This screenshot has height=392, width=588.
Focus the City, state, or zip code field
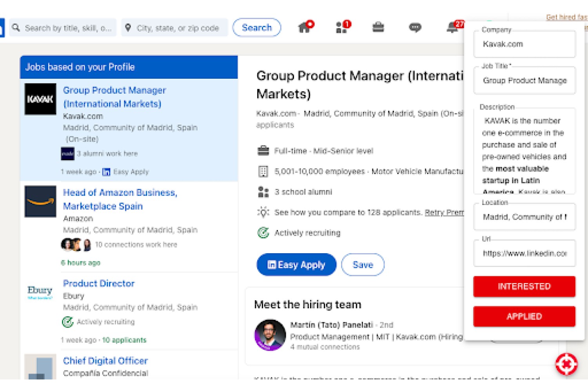[x=174, y=27]
